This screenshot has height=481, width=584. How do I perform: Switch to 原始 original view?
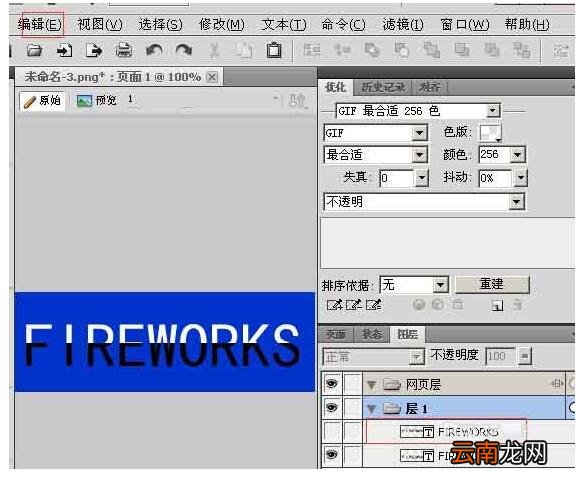(x=42, y=101)
